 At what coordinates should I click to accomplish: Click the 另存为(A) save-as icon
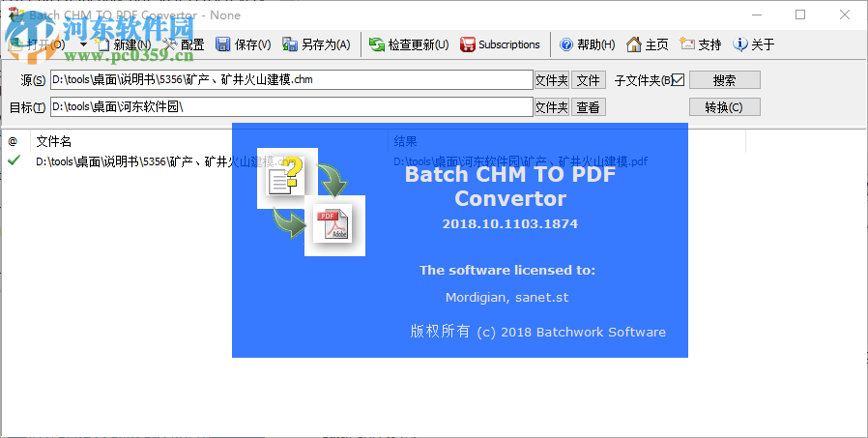click(290, 44)
